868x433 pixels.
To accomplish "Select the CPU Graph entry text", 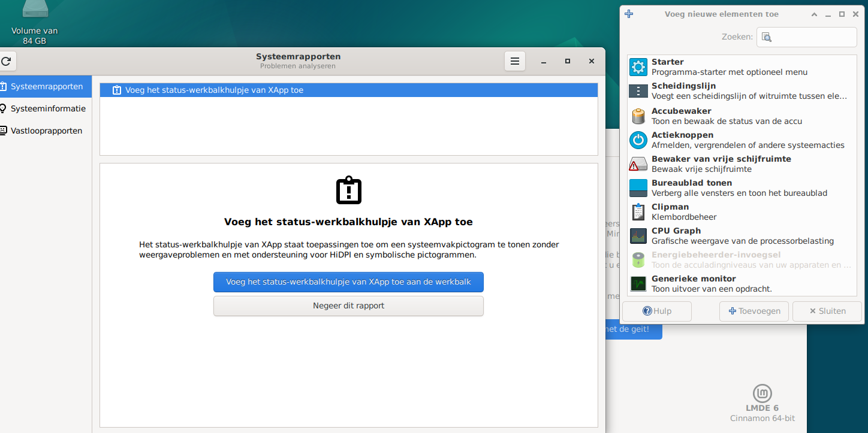I will click(x=743, y=235).
